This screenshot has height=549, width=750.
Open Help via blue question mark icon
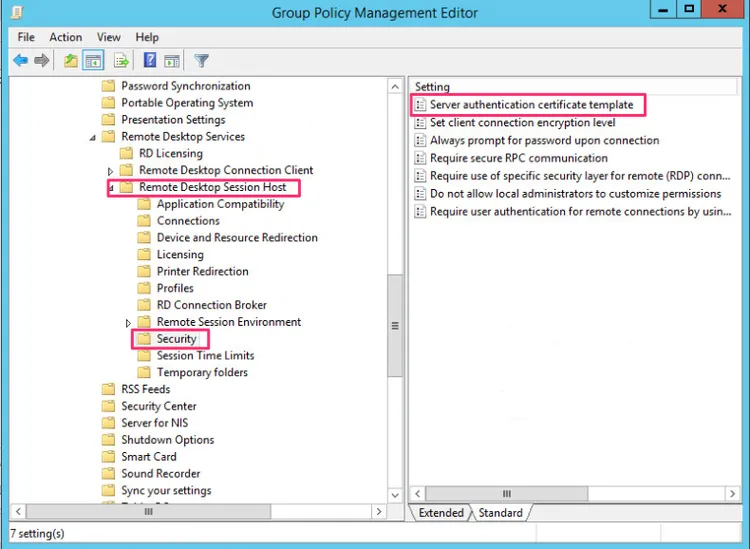point(150,61)
